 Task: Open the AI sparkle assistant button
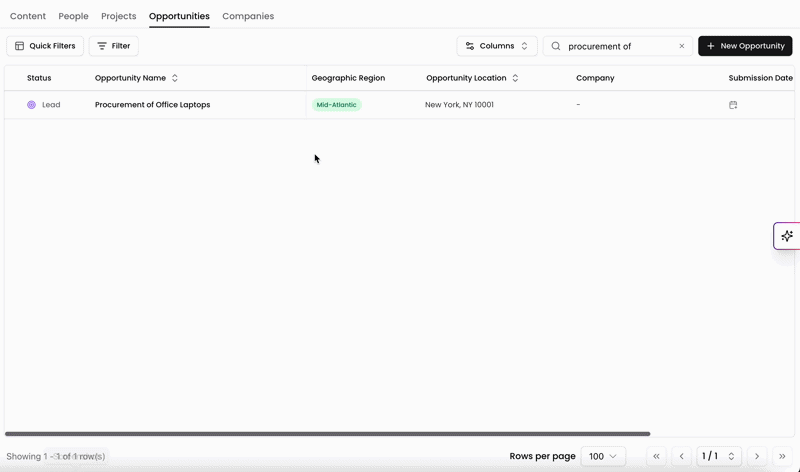[787, 236]
